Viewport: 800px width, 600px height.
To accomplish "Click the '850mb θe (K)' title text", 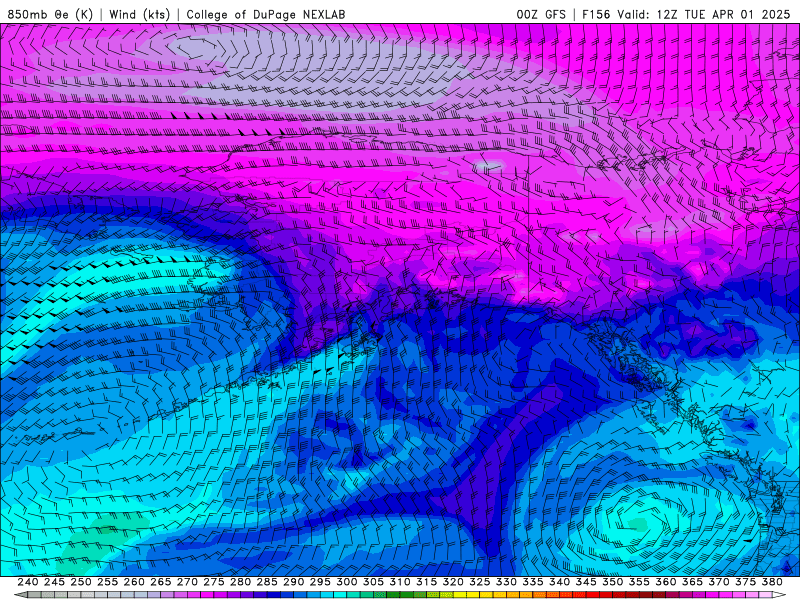I will (50, 14).
